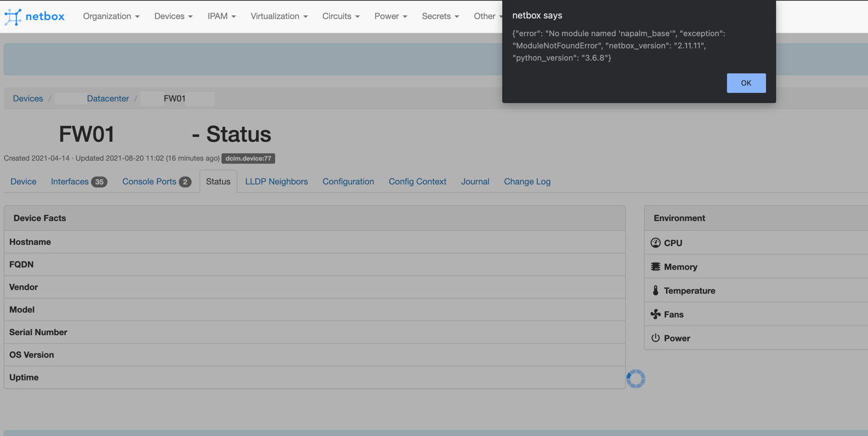Click the NetBox logo
Screen dimensions: 868x436
[x=34, y=16]
